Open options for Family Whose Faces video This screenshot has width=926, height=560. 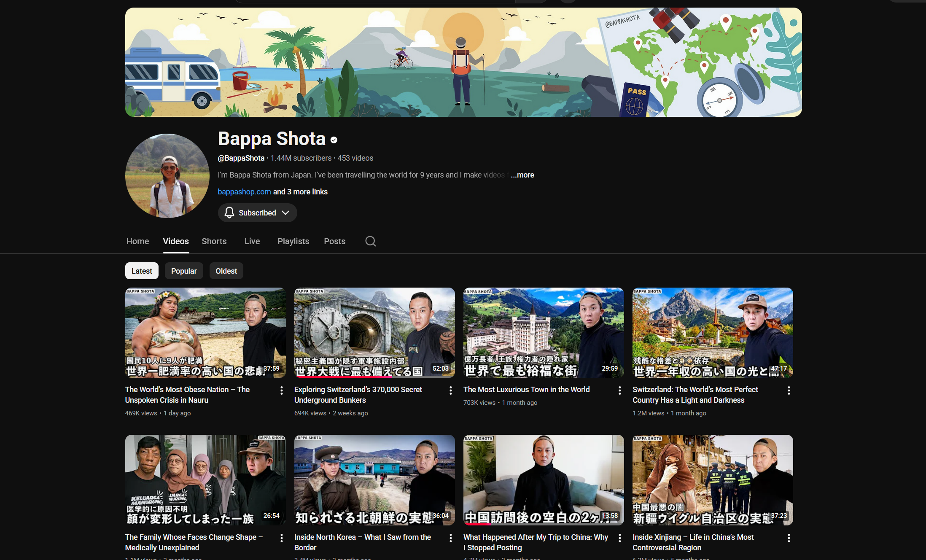pyautogui.click(x=282, y=538)
